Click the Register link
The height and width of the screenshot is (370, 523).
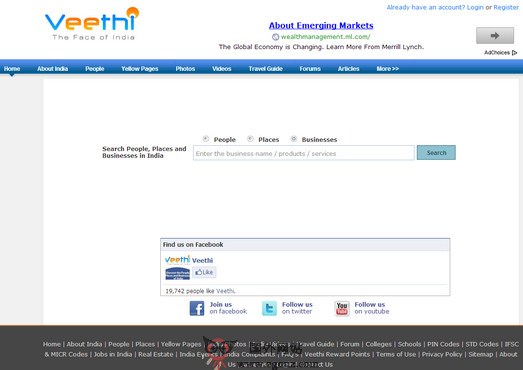click(x=506, y=7)
